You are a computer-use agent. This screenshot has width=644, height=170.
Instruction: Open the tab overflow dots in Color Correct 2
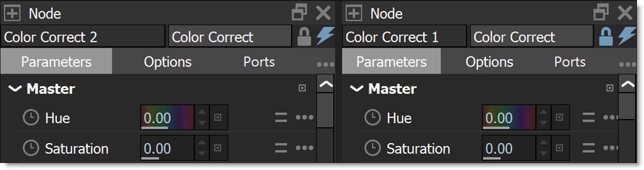(326, 64)
